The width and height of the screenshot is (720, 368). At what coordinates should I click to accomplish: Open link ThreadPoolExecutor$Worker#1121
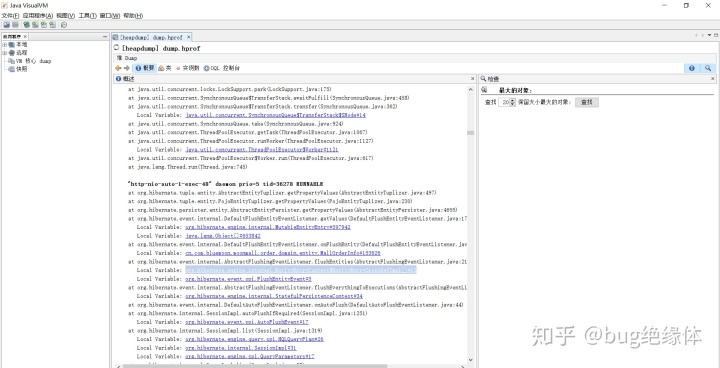(x=262, y=150)
